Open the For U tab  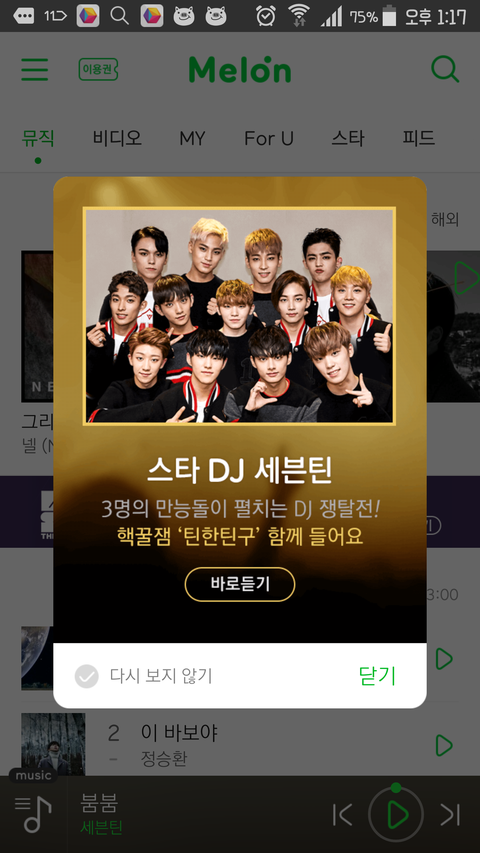269,138
